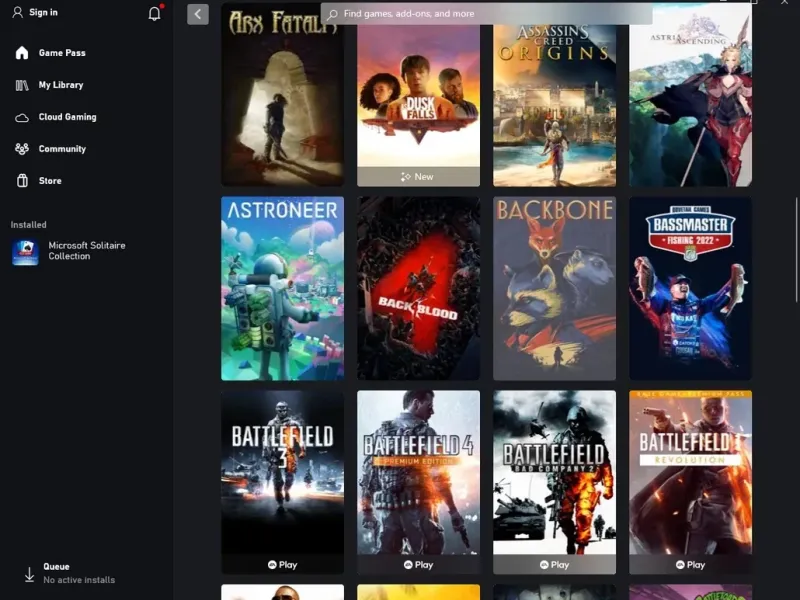Click the vertical scrollbar thumb

point(796,250)
